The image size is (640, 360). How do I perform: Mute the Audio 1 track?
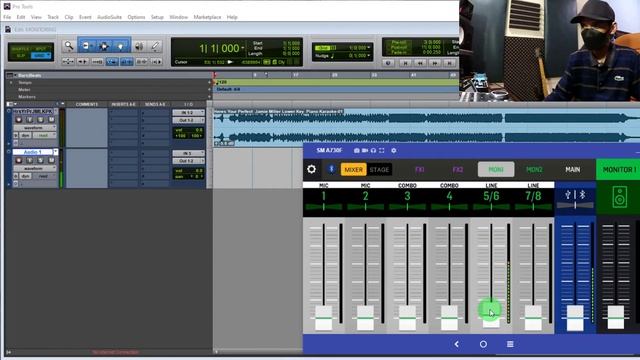(51, 160)
